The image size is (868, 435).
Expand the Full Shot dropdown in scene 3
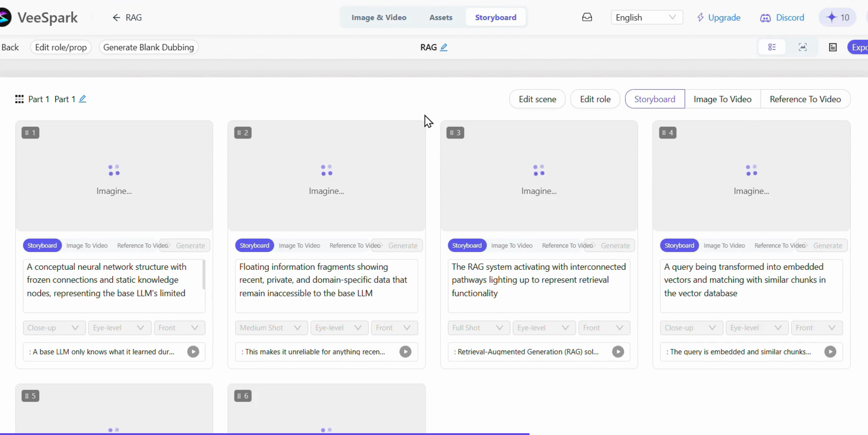[479, 328]
